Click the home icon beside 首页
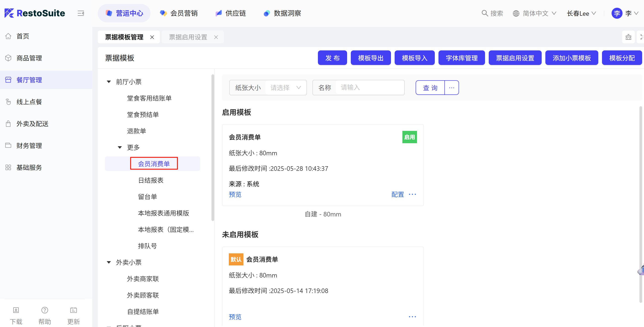Screen dimensions: 644x327 click(x=8, y=36)
